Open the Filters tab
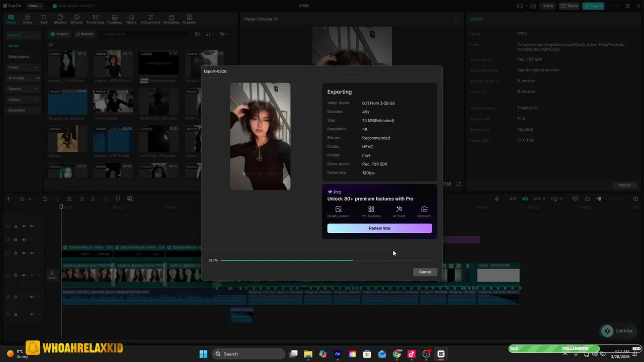Viewport: 644px width, 362px height. point(131,19)
